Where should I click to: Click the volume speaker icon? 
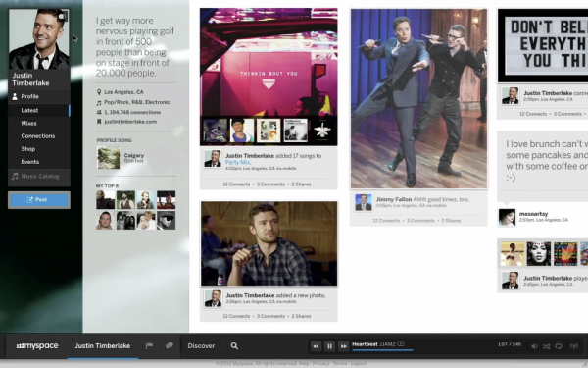click(534, 346)
